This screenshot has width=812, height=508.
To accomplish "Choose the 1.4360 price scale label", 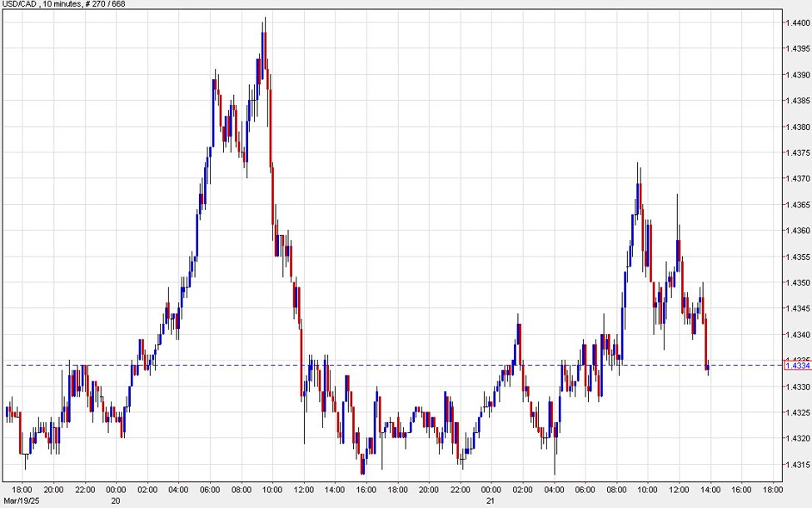I will 797,231.
